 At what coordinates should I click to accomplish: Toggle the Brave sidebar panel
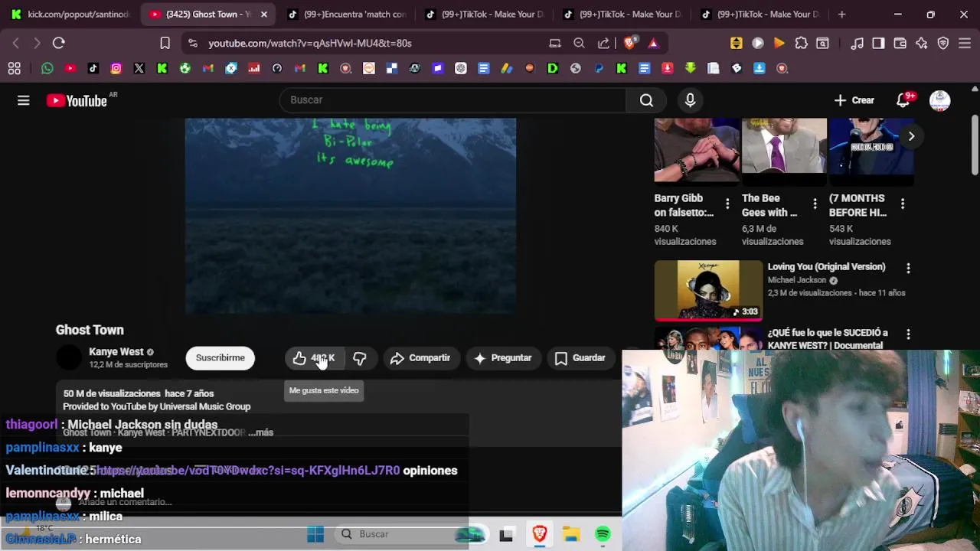click(879, 44)
